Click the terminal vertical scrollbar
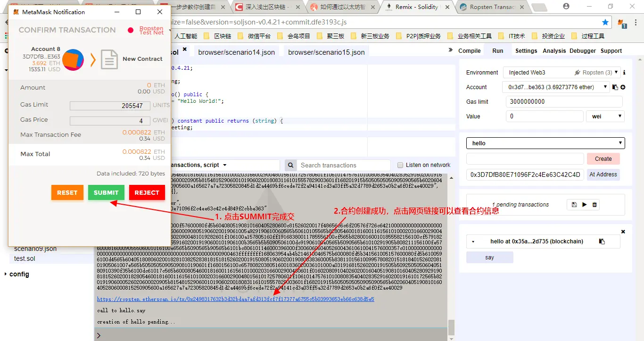The width and height of the screenshot is (644, 341). (451, 326)
